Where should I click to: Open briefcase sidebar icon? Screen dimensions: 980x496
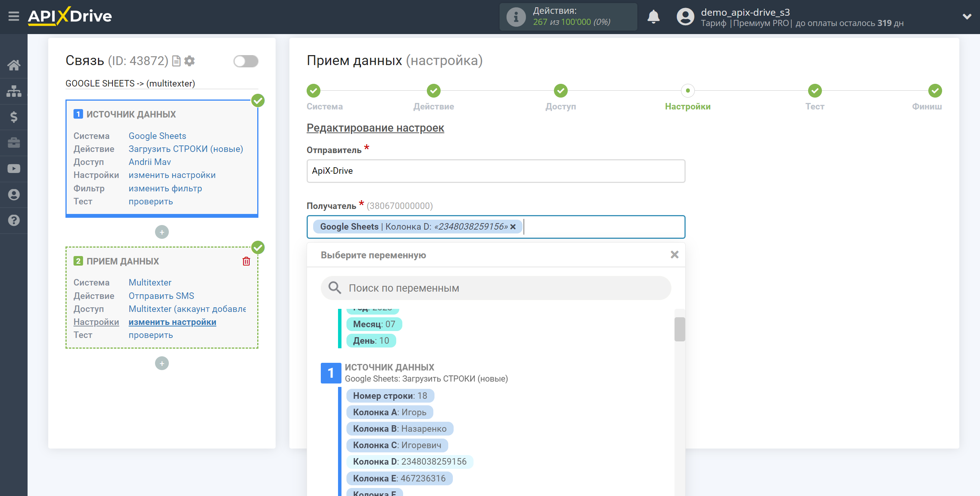tap(14, 143)
